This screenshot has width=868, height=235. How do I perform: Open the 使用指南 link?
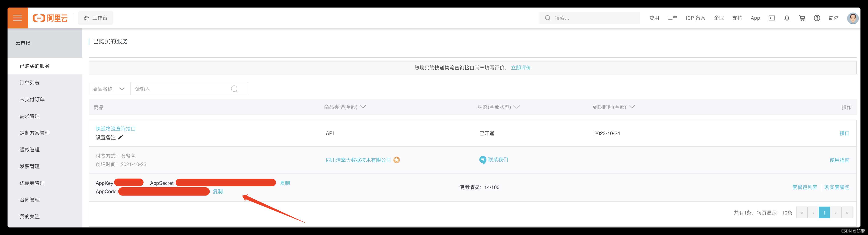pyautogui.click(x=839, y=160)
